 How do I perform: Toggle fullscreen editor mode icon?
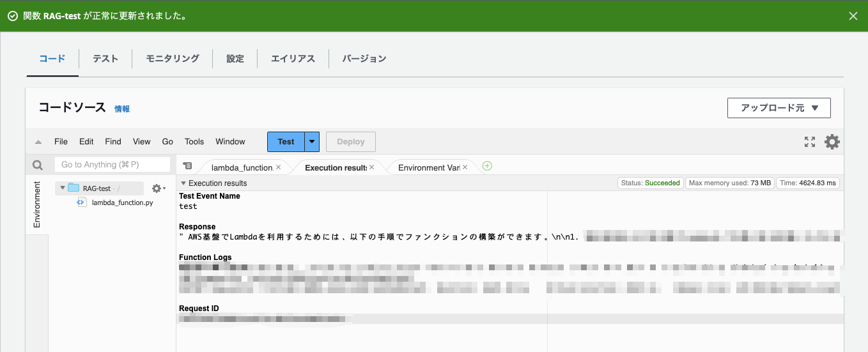coord(810,142)
